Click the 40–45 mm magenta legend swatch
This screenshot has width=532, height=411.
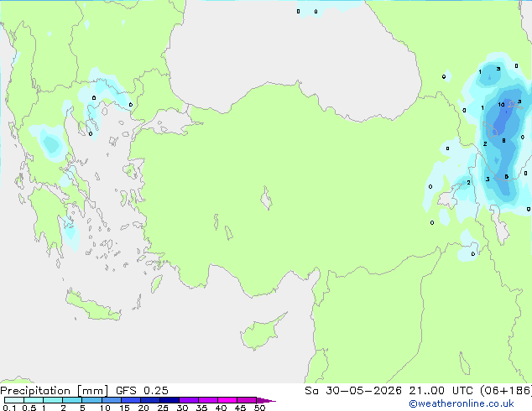coord(227,400)
